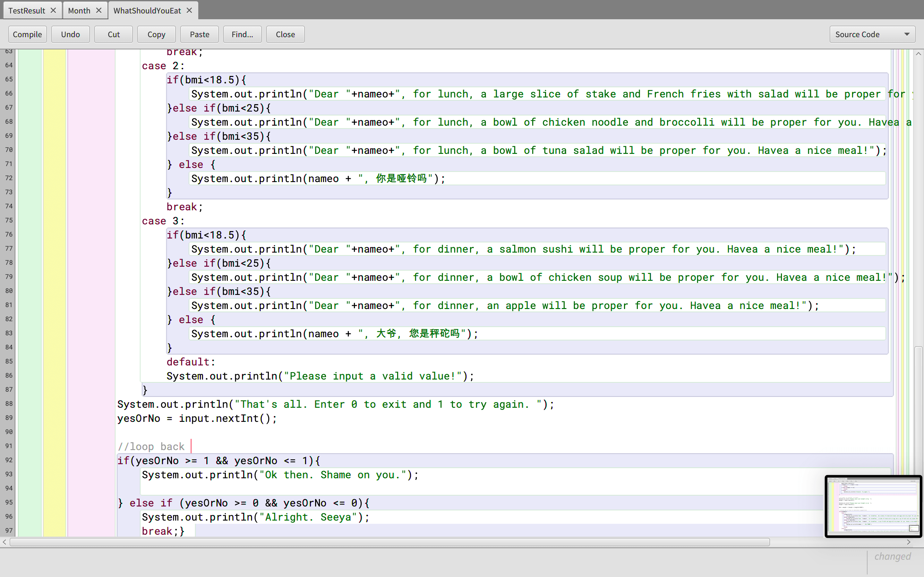Click the scroll up arrow

(x=918, y=54)
